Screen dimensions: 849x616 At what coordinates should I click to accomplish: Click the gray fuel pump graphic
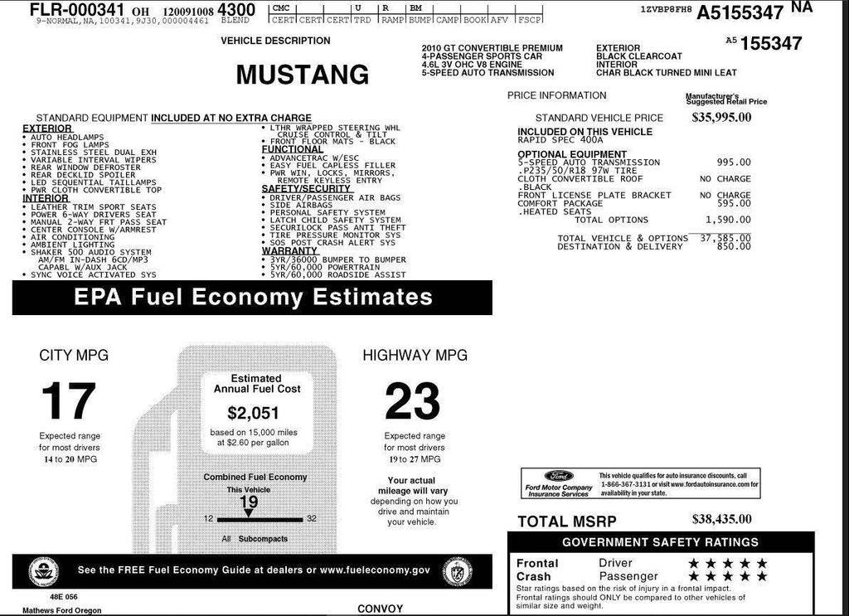pyautogui.click(x=235, y=449)
